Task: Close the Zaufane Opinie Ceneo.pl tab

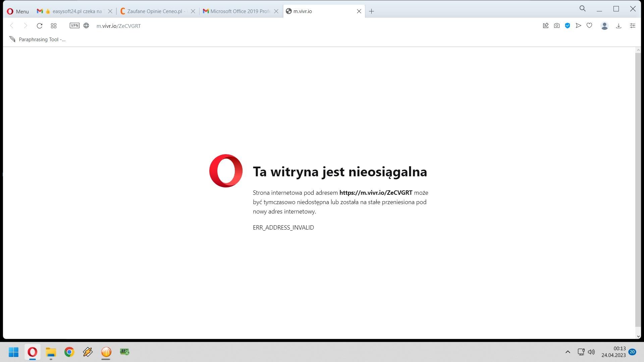Action: 193,11
